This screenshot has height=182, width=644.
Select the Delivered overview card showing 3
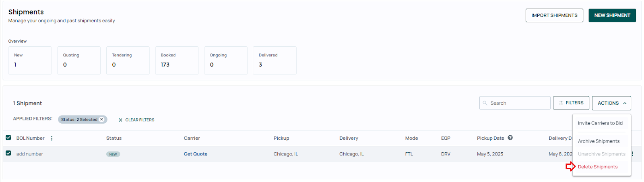click(275, 60)
